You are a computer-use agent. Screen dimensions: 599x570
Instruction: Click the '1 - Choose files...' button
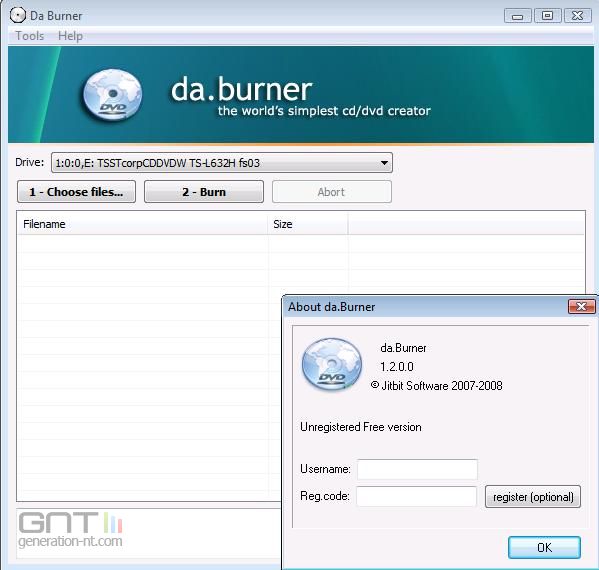tap(76, 192)
